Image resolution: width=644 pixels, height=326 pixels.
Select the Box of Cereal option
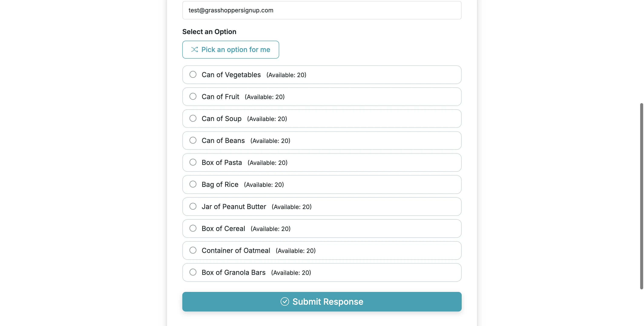(193, 228)
